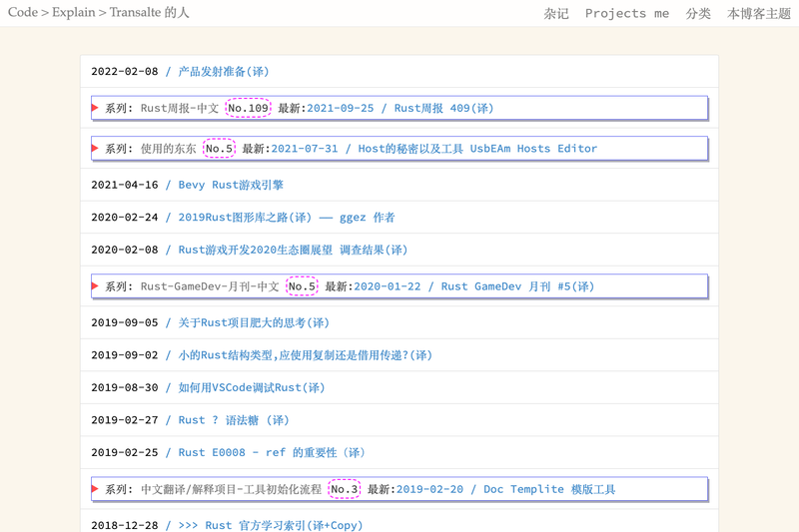The image size is (799, 532).
Task: Open the Bevy Rust游戏引擎 post
Action: [x=231, y=185]
